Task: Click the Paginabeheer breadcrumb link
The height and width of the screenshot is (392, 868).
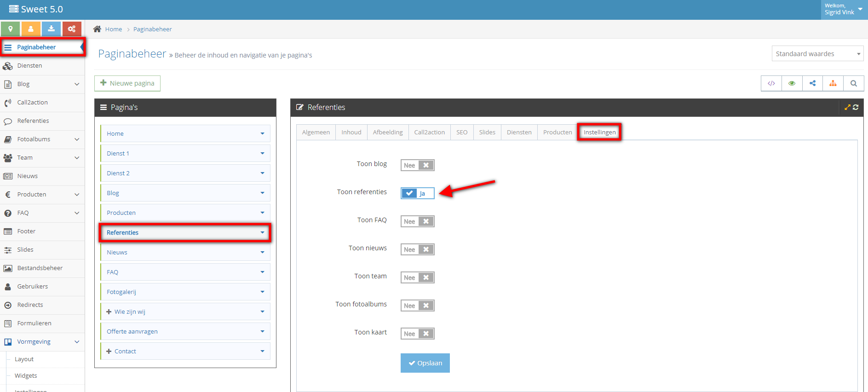Action: [x=153, y=29]
